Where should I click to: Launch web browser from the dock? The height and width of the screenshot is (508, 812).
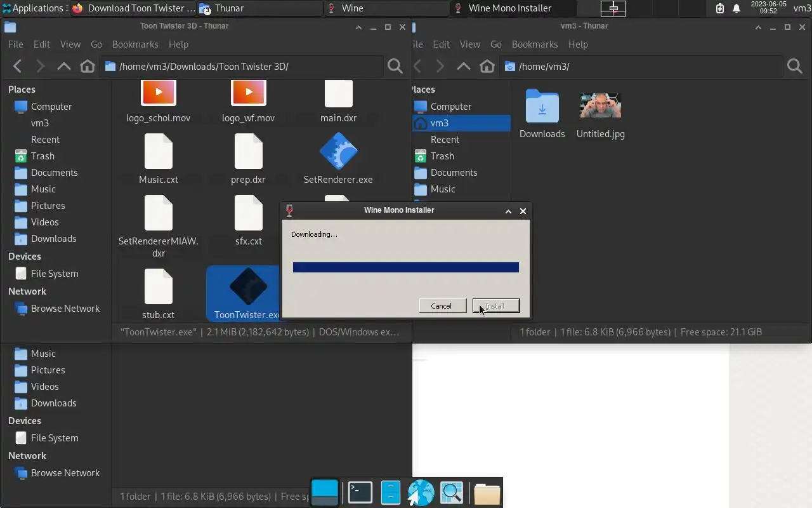pyautogui.click(x=421, y=493)
